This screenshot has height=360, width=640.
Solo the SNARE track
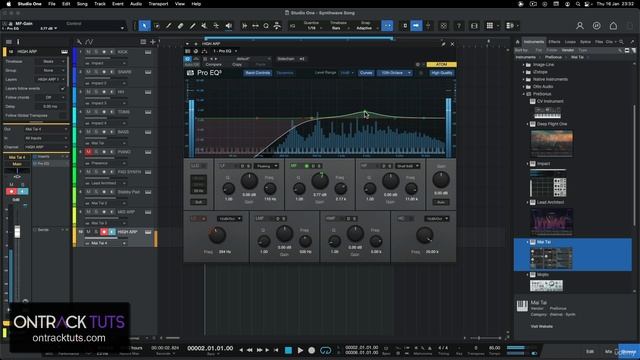96,72
